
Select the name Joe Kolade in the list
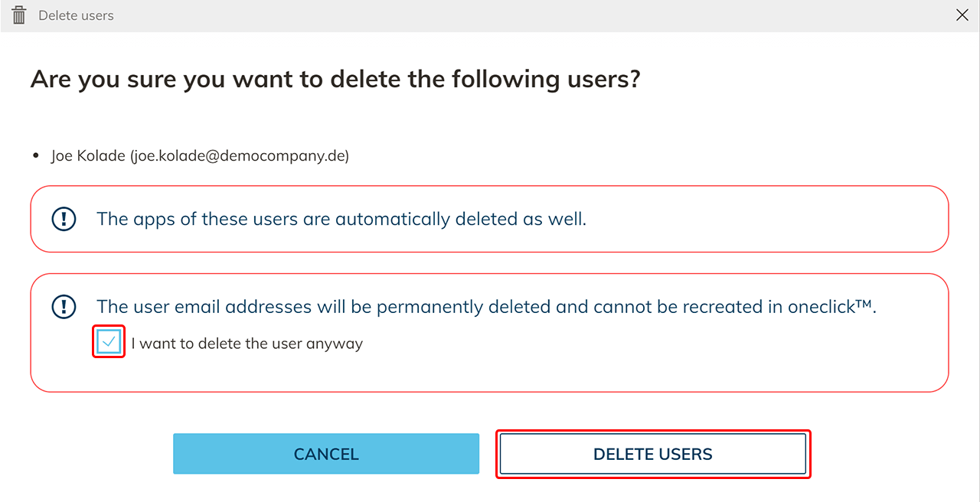point(88,156)
